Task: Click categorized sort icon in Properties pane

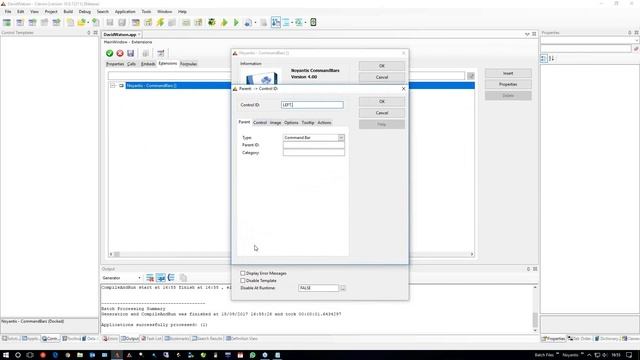Action: tap(544, 58)
